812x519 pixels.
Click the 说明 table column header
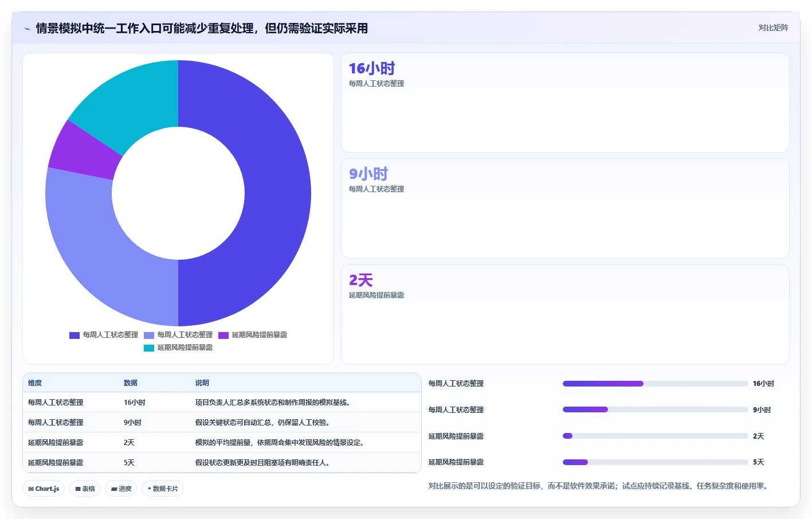[202, 383]
